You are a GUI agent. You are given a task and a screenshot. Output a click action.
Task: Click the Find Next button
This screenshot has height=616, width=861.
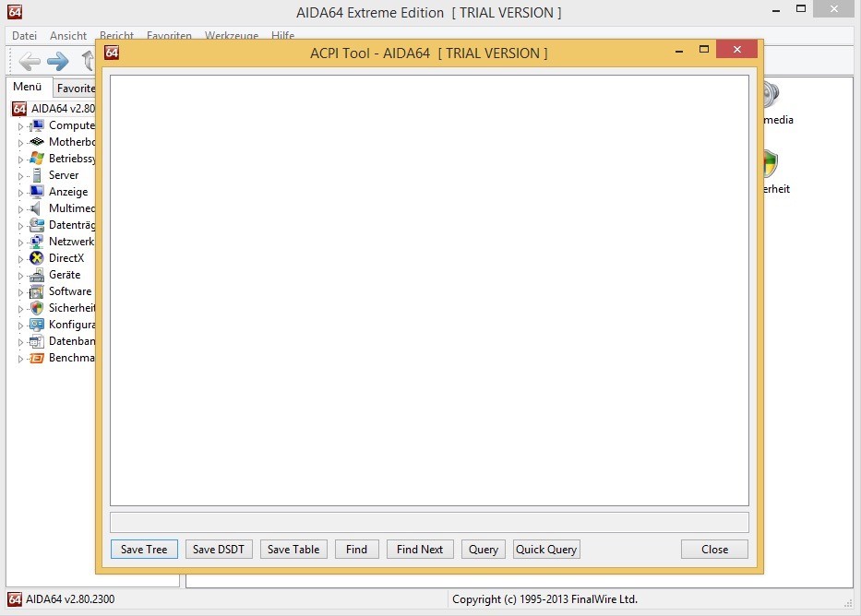[420, 549]
